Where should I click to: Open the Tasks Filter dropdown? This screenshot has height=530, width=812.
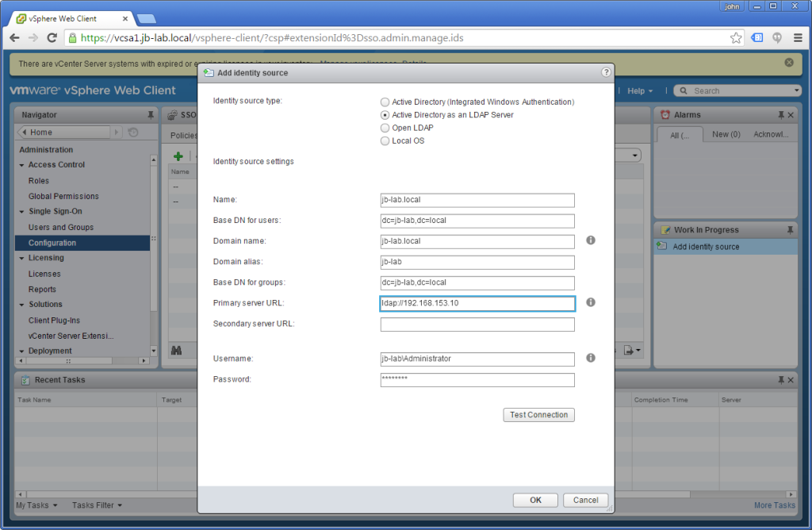[x=97, y=505]
